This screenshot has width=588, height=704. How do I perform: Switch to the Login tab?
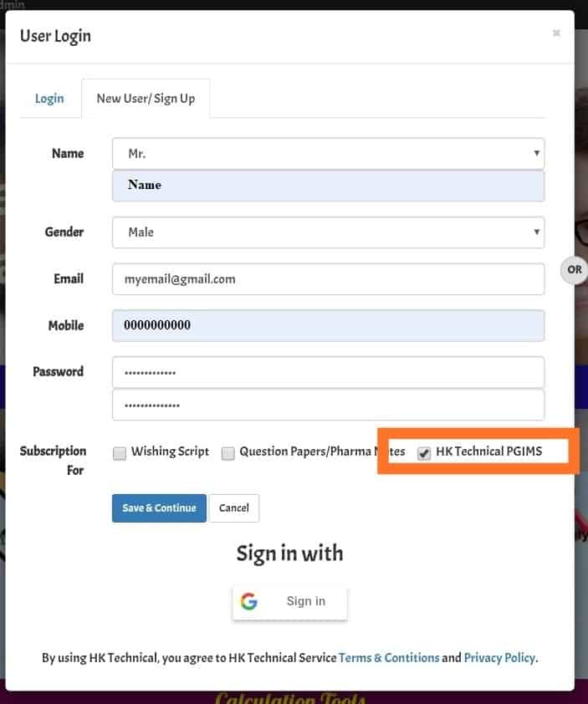click(x=49, y=99)
